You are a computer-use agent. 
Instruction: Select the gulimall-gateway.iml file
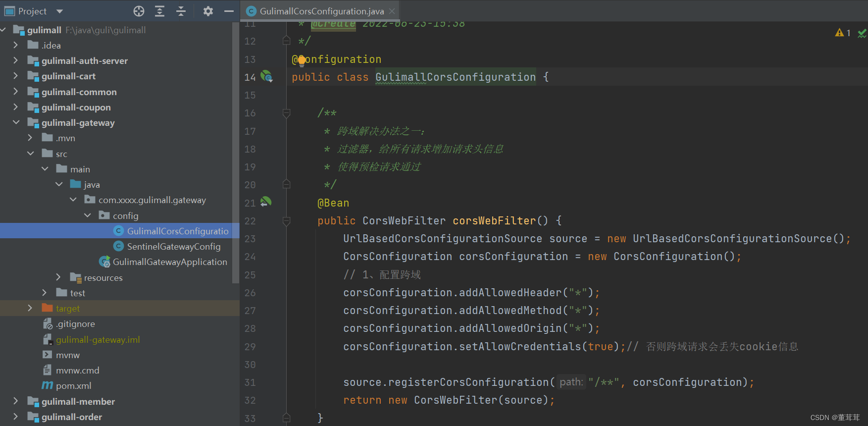coord(98,339)
